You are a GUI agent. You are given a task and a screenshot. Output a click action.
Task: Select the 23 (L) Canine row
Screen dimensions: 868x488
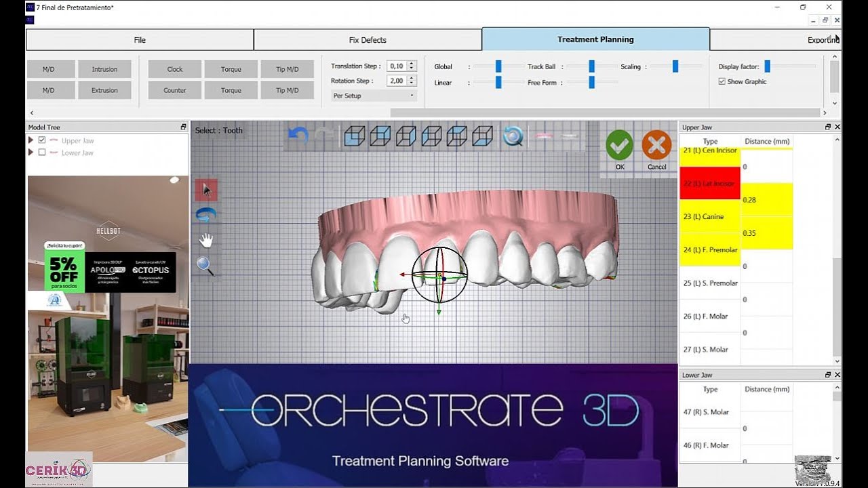(x=710, y=216)
